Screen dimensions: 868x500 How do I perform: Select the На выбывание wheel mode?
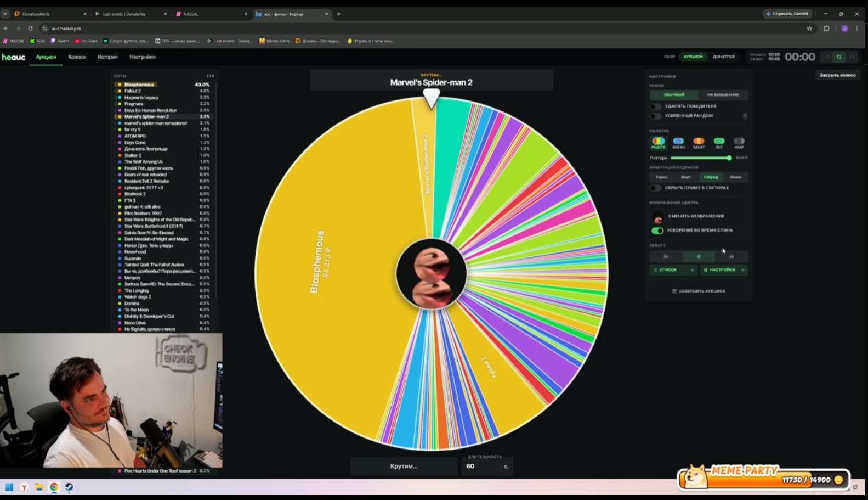(723, 95)
